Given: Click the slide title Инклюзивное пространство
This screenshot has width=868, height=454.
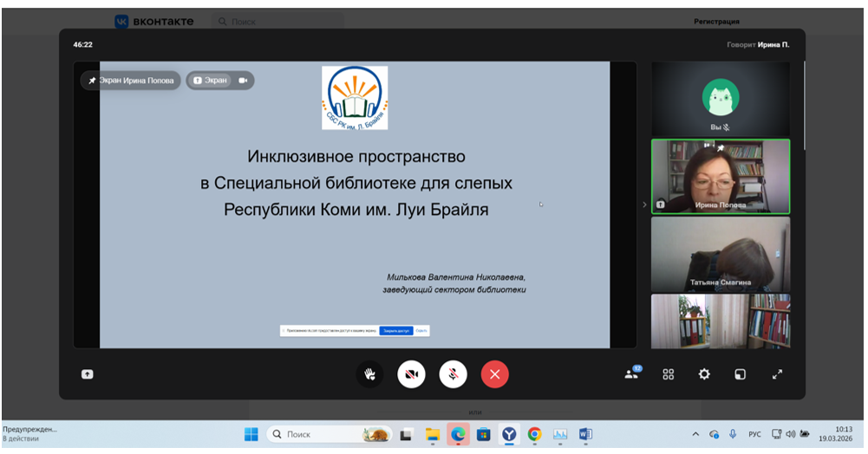Looking at the screenshot, I should click(356, 157).
